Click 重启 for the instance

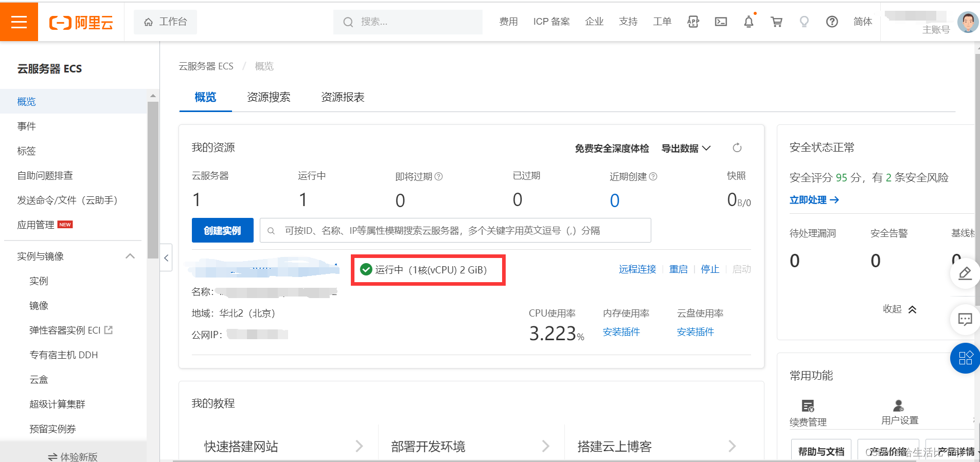(678, 269)
